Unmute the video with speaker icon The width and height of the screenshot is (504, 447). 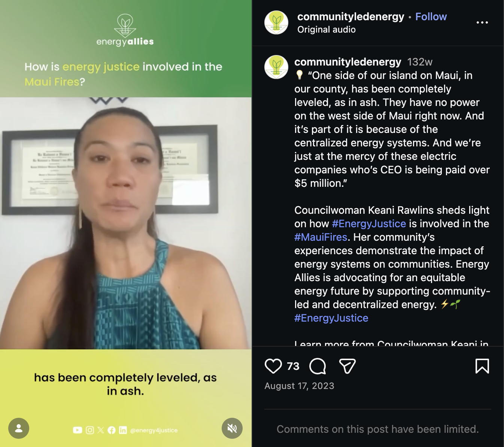(x=232, y=428)
